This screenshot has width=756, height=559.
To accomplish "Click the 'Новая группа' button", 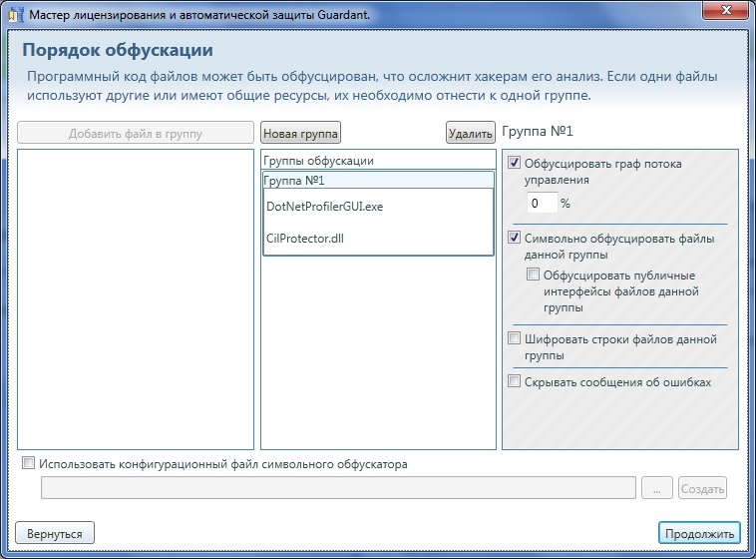I will (300, 133).
